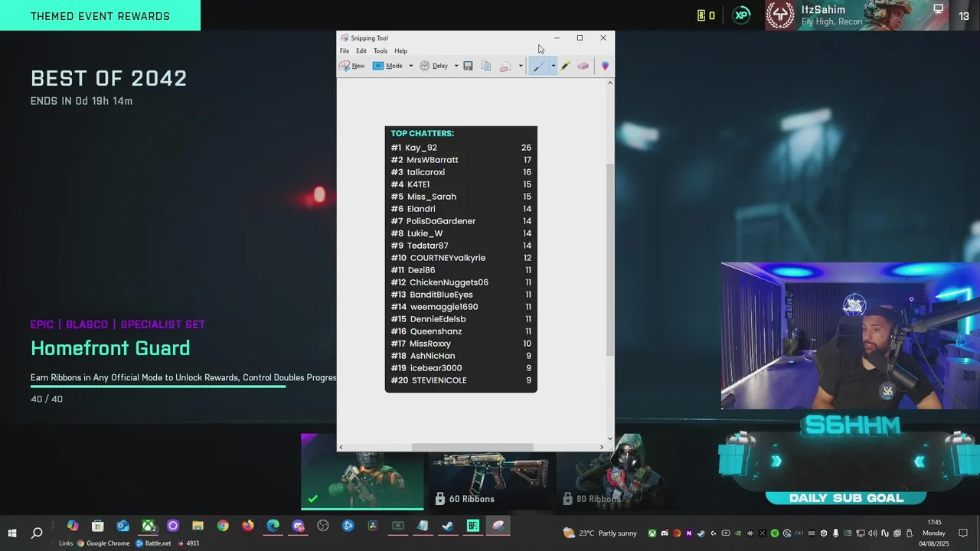Open the Discord icon in the system tray
The height and width of the screenshot is (551, 980).
point(665,533)
